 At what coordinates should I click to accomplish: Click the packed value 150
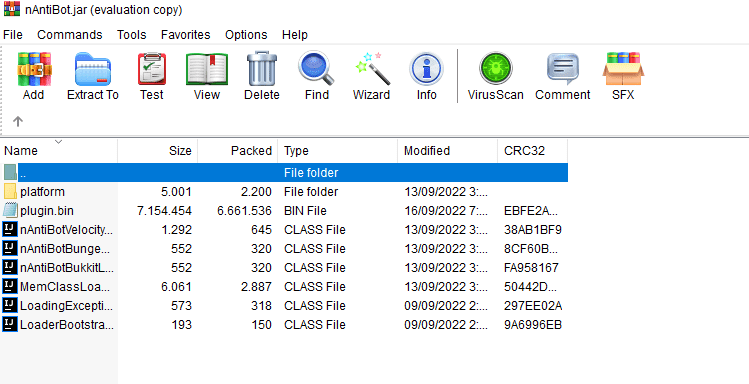(262, 325)
